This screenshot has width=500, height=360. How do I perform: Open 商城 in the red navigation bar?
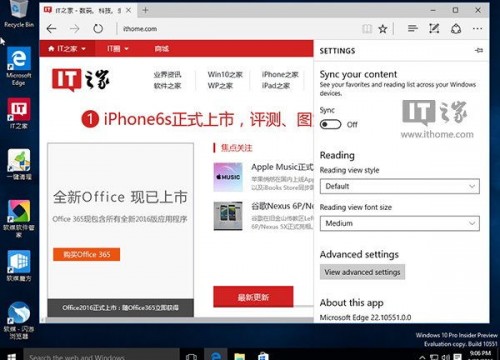click(x=162, y=49)
